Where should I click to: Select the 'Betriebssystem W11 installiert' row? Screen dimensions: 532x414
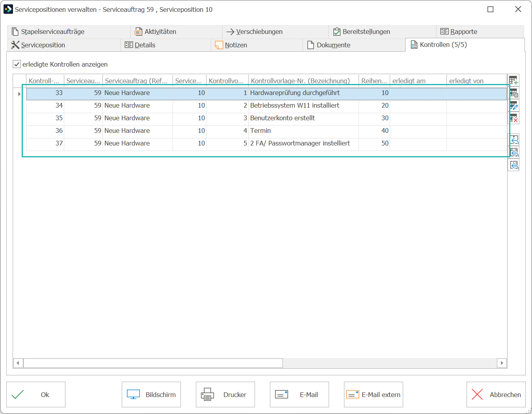(x=266, y=106)
